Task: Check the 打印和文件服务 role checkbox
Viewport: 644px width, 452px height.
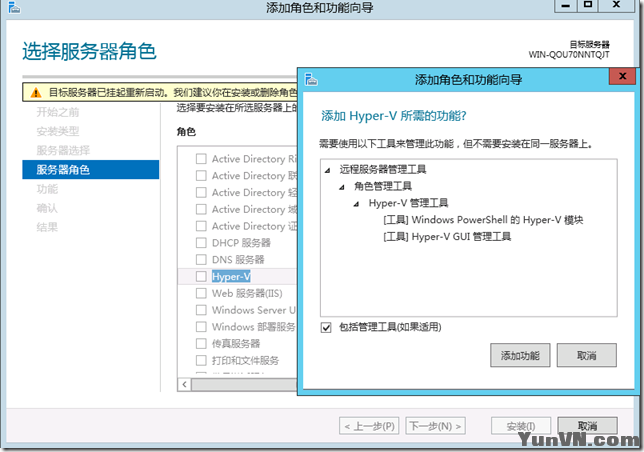Action: [x=201, y=360]
